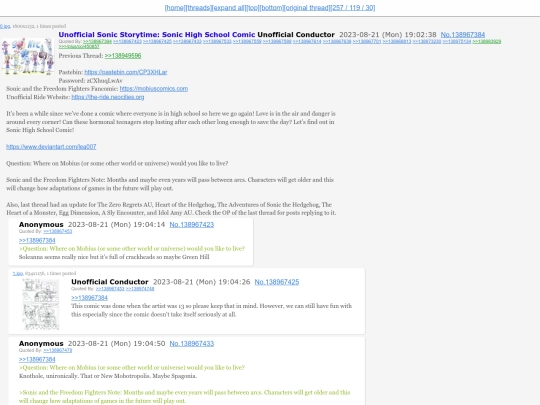Screen dimensions: 540x405
Task: Visit the the-ride.neocities.org link
Action: coord(108,97)
